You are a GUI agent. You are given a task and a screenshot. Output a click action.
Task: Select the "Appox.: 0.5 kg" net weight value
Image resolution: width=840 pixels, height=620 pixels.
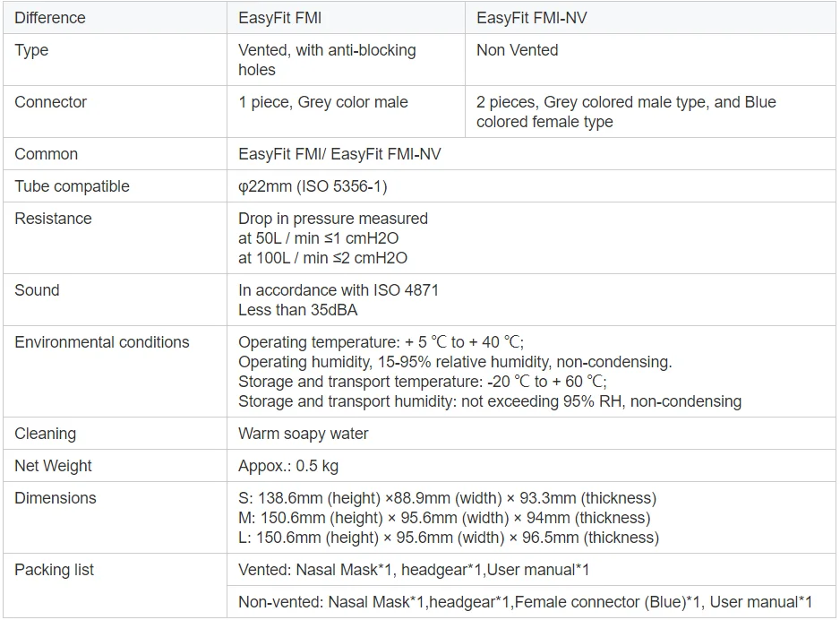point(288,466)
